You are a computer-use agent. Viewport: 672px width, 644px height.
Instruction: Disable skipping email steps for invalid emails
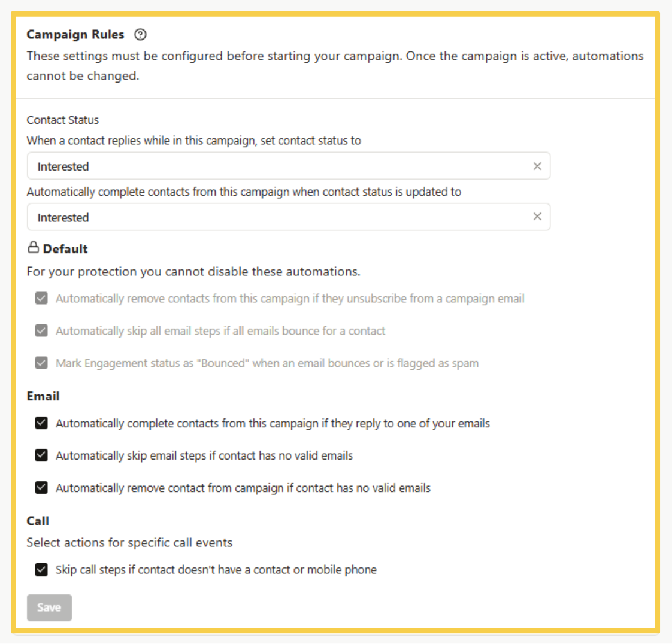pos(41,455)
